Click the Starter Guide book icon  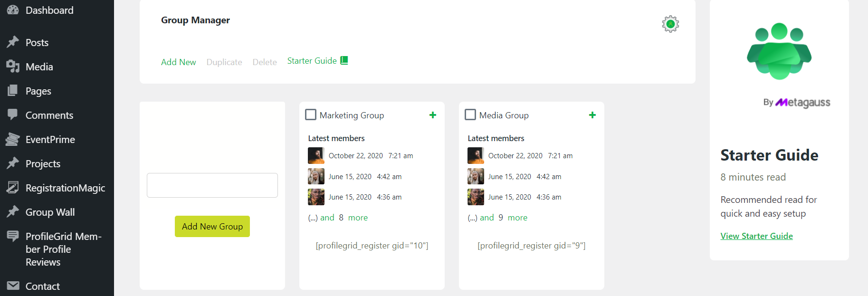(344, 60)
